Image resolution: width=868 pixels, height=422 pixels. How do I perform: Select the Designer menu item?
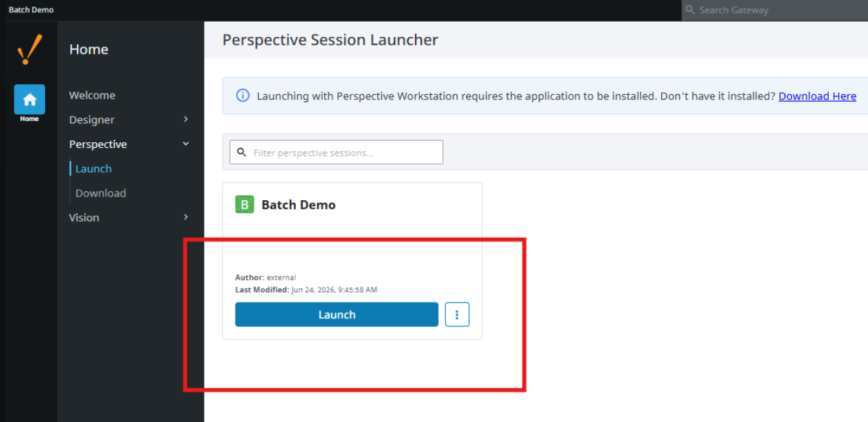92,120
